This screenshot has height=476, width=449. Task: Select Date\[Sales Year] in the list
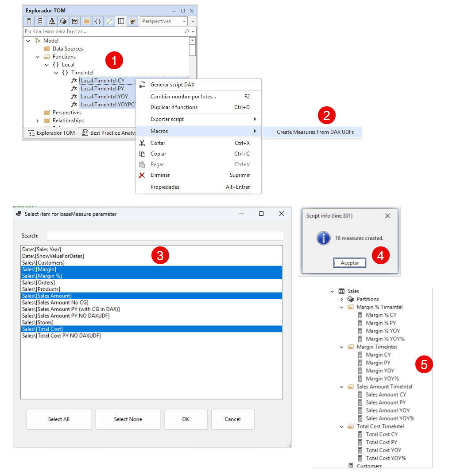[152, 249]
